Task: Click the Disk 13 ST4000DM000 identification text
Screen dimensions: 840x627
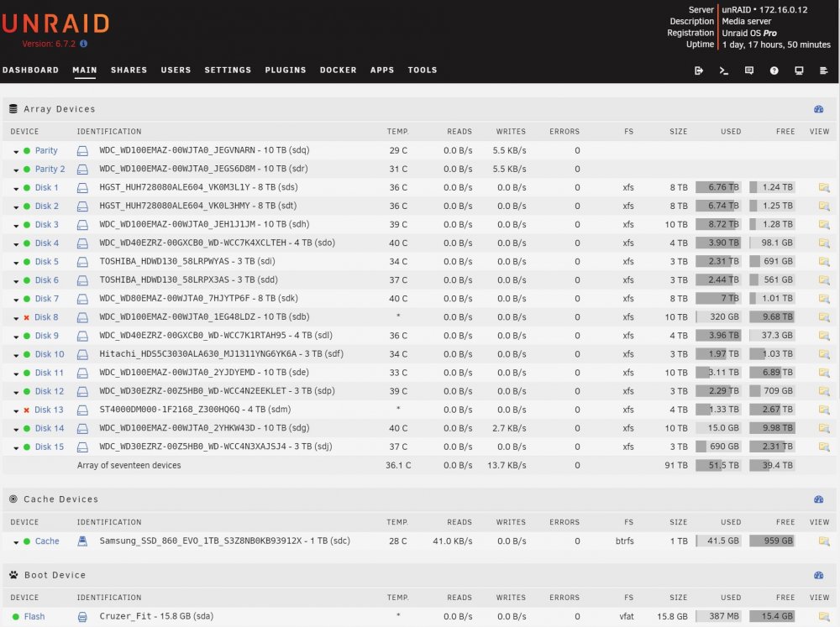Action: point(195,410)
